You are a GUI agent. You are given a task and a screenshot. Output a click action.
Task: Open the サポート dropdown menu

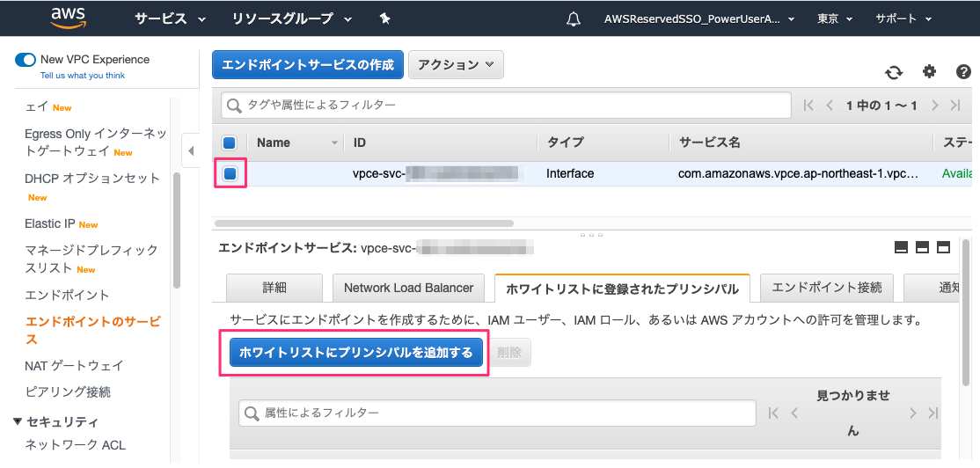coord(903,18)
